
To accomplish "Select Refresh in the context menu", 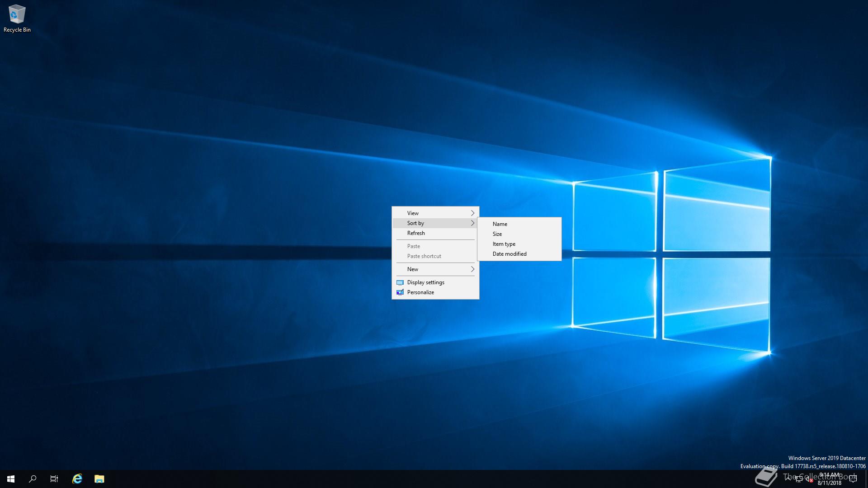I will click(416, 233).
